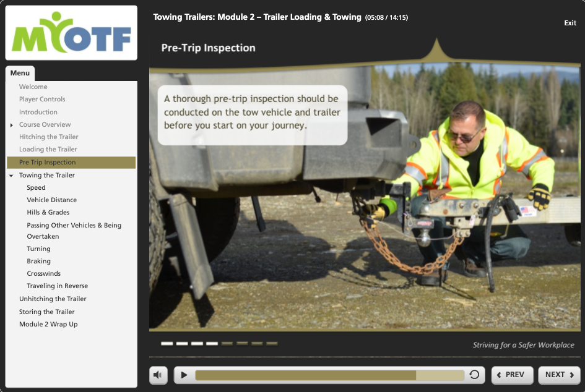Click the seek bar progress slider
The image size is (585, 392).
pos(329,375)
